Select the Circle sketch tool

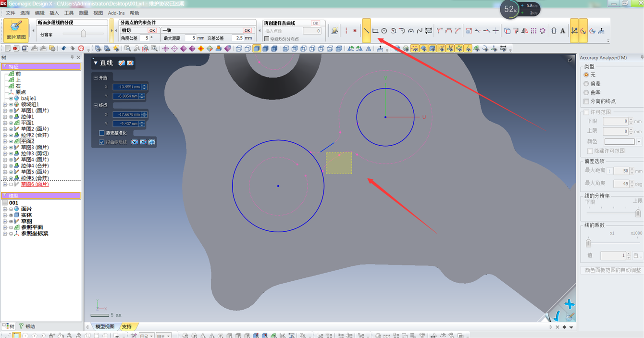(384, 31)
